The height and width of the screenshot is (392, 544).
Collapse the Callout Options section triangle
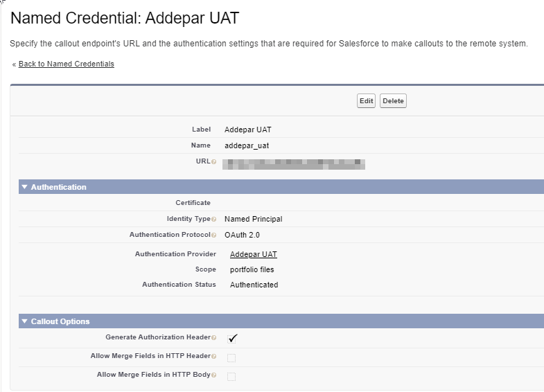pyautogui.click(x=24, y=321)
